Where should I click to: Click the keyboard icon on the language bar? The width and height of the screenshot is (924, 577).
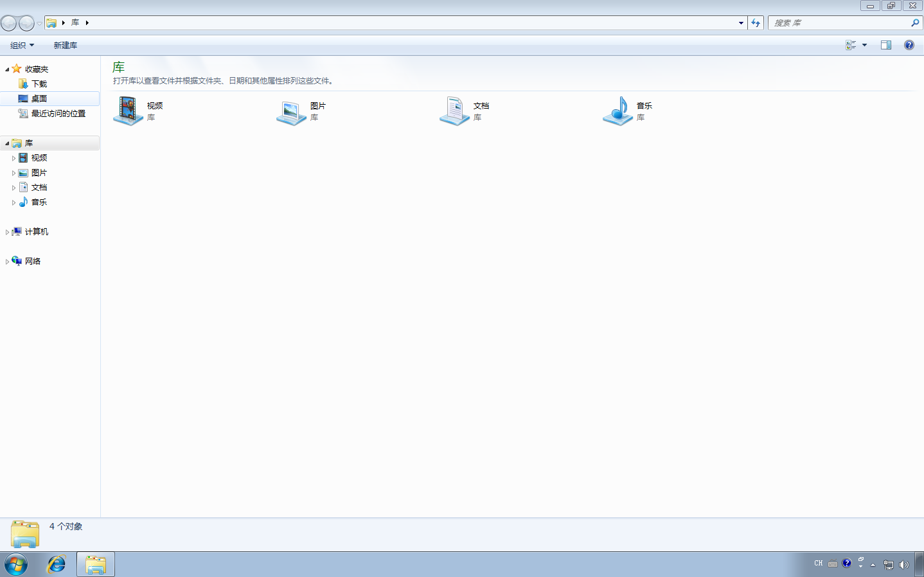pos(833,564)
